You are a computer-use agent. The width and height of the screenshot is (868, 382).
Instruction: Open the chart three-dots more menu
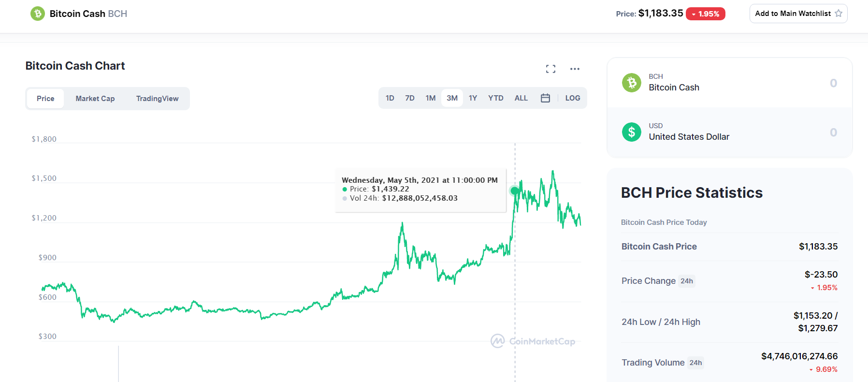point(575,69)
